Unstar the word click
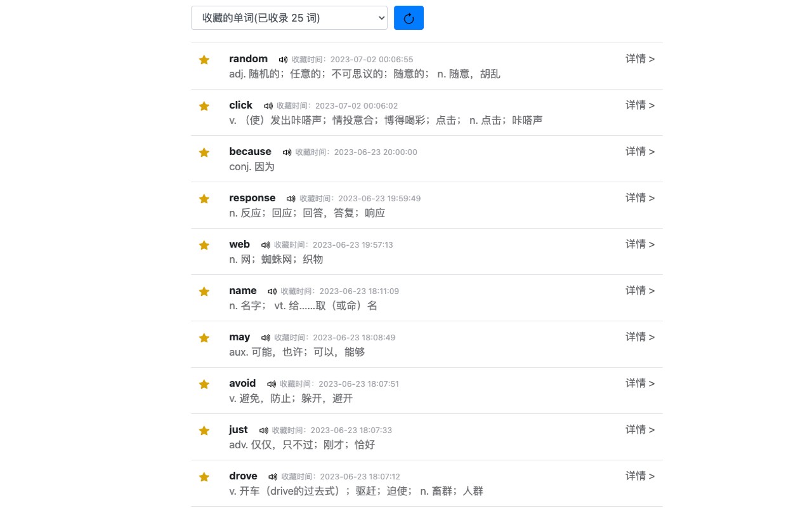The height and width of the screenshot is (508, 812). (204, 106)
